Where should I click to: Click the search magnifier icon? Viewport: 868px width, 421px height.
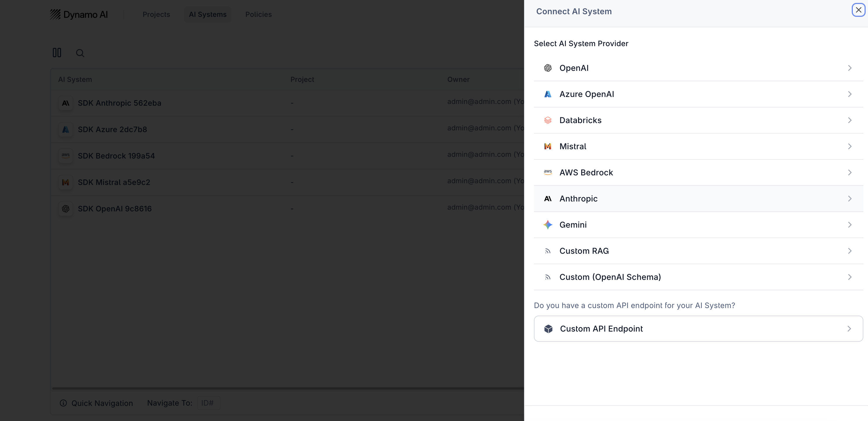(x=80, y=53)
